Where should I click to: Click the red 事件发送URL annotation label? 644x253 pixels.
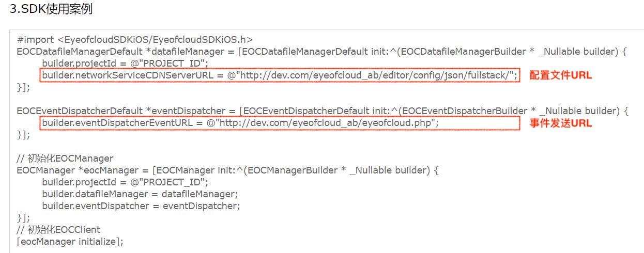(x=561, y=123)
